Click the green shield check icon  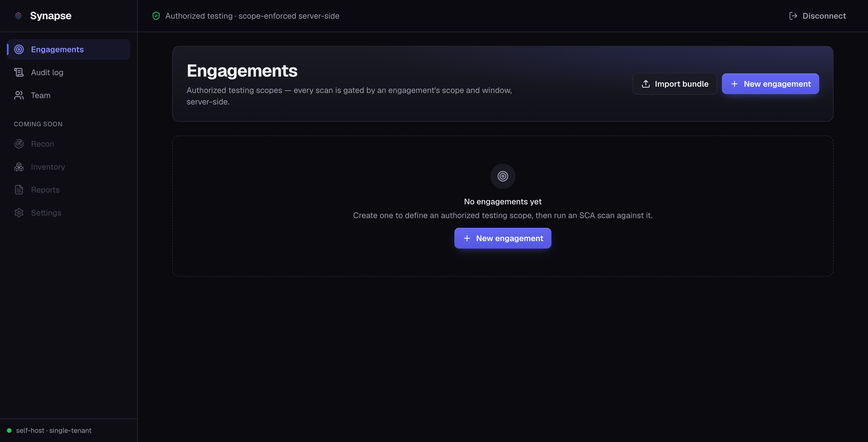[156, 16]
